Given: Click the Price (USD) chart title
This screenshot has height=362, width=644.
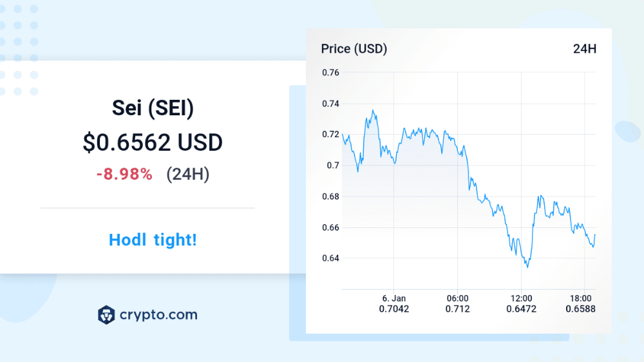Looking at the screenshot, I should (354, 48).
